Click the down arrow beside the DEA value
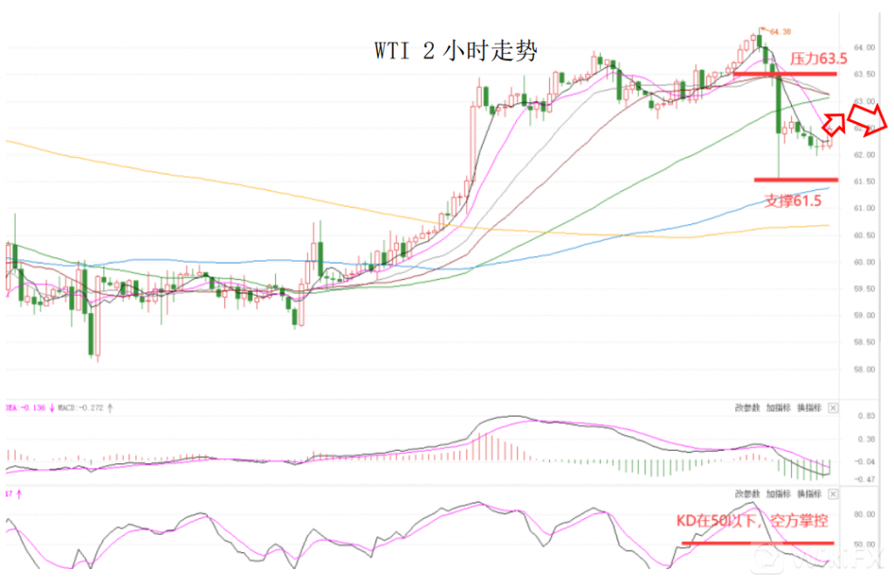 click(52, 407)
